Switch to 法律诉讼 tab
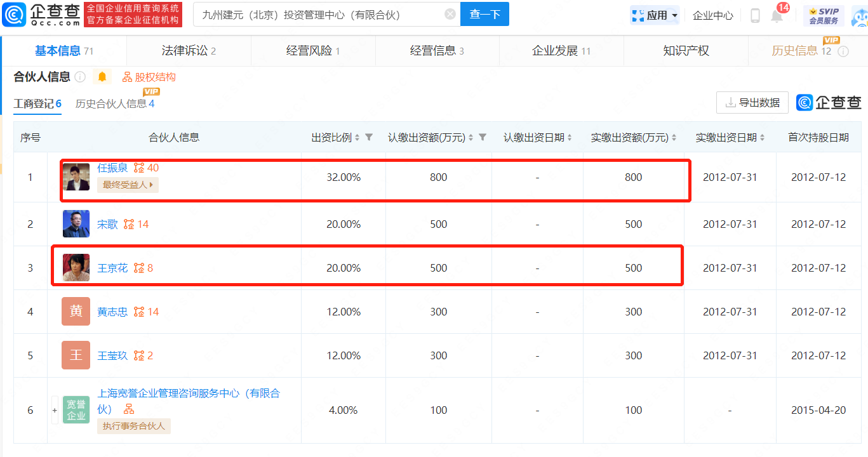 [189, 51]
